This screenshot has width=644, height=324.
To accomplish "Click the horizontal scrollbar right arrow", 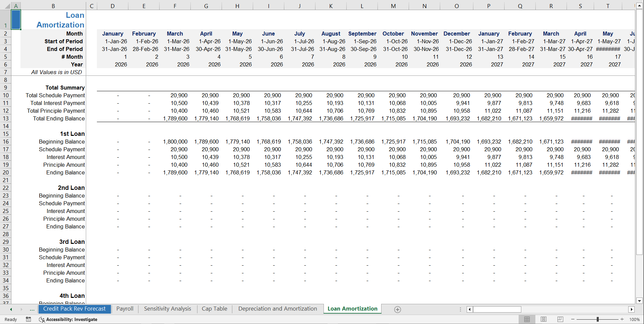I will tap(632, 309).
